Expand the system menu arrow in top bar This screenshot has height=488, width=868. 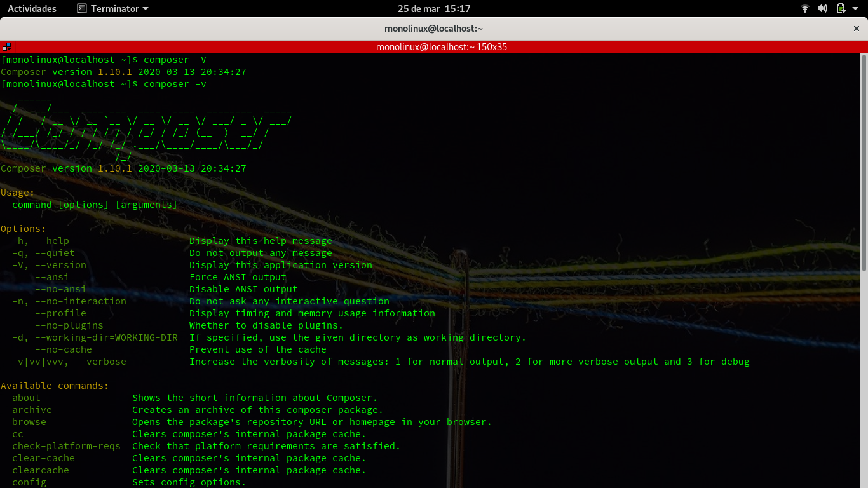(x=856, y=9)
